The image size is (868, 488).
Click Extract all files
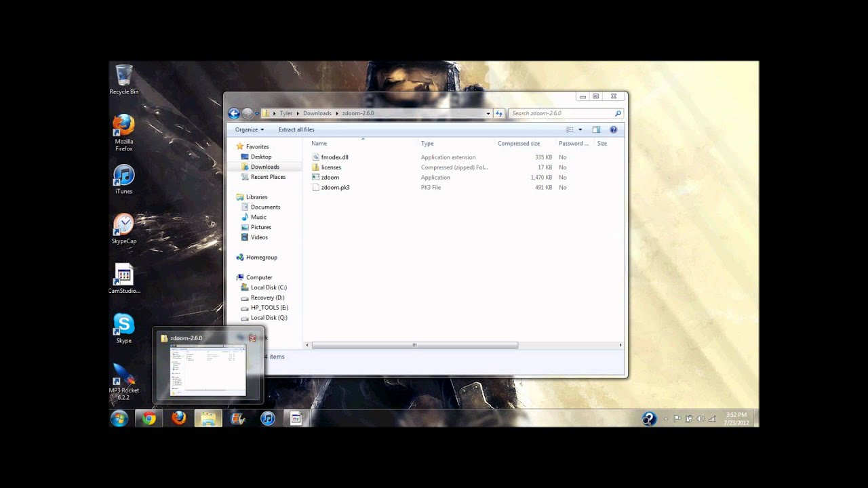tap(296, 129)
